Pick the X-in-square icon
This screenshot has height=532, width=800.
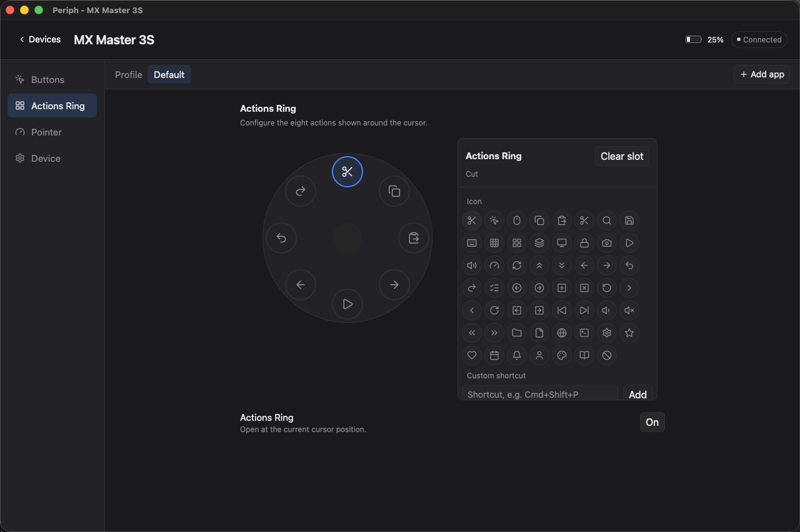pyautogui.click(x=584, y=288)
